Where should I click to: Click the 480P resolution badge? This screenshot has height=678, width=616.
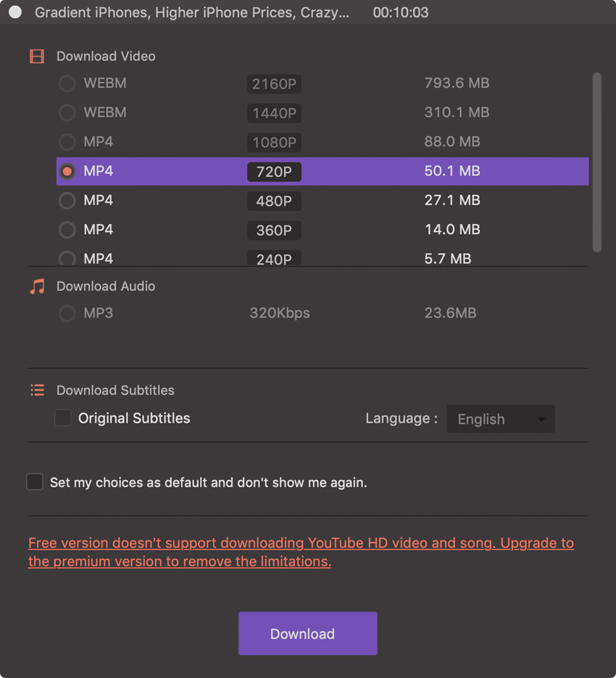tap(274, 201)
